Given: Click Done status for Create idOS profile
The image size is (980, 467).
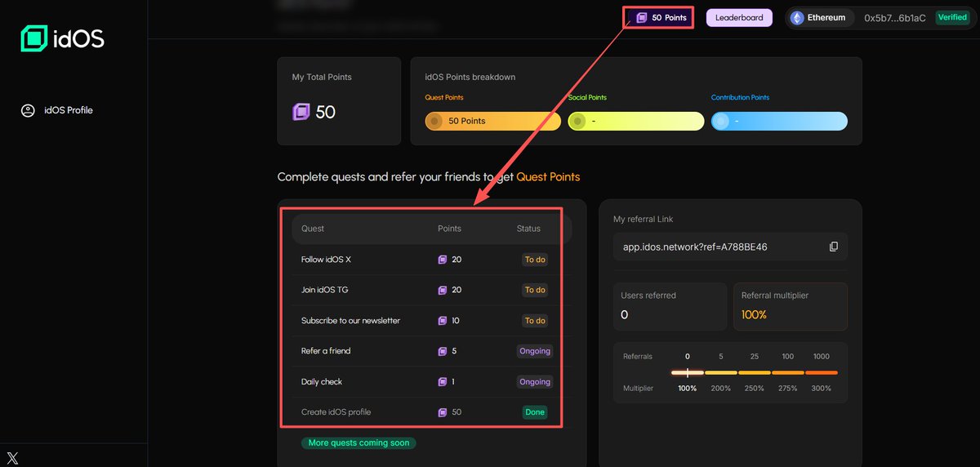Looking at the screenshot, I should point(535,412).
